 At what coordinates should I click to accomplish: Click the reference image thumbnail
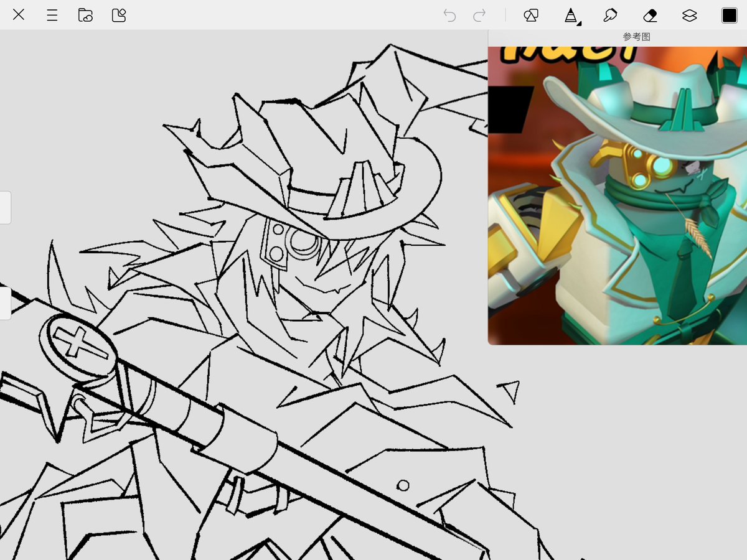point(618,195)
